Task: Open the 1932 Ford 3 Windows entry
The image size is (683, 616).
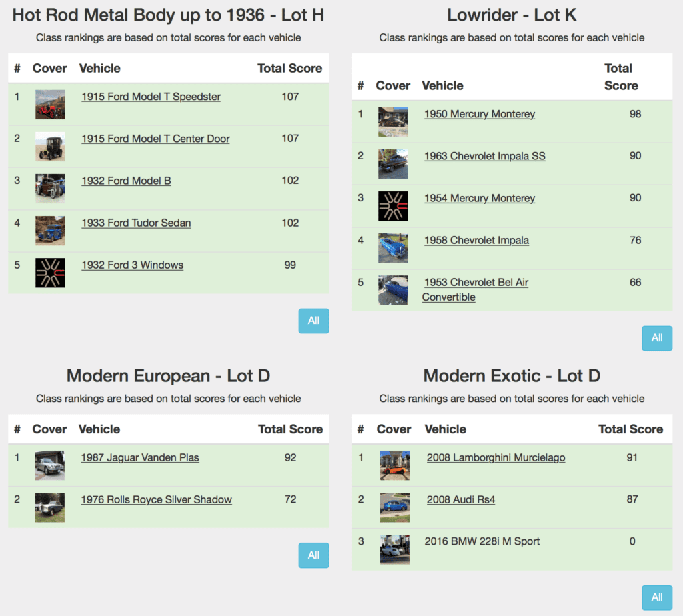Action: point(132,265)
